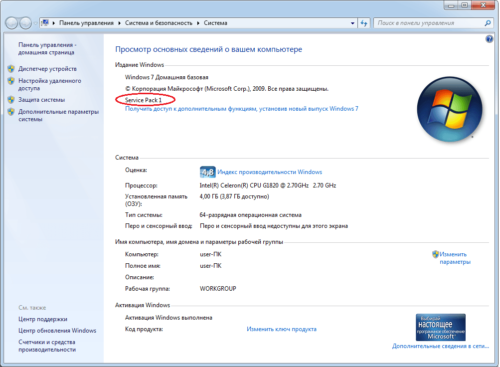The image size is (500, 367).
Task: Open Индекс производительности Windows link
Action: pos(270,172)
